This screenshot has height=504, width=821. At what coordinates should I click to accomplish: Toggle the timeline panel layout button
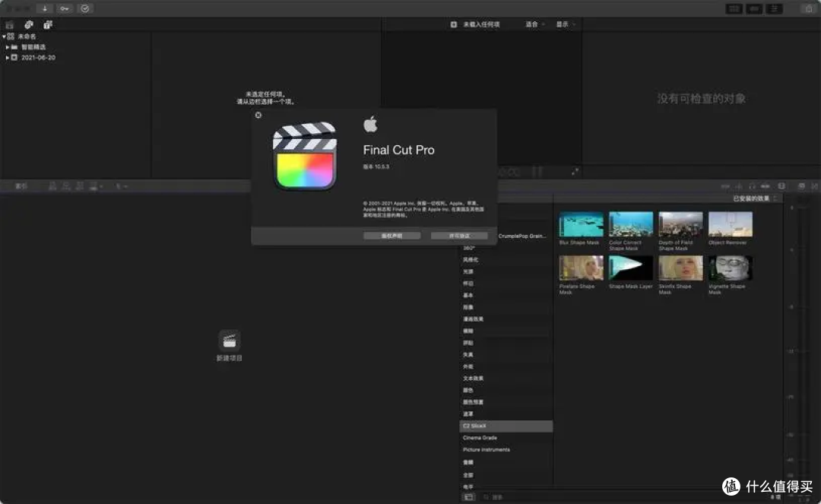click(754, 8)
